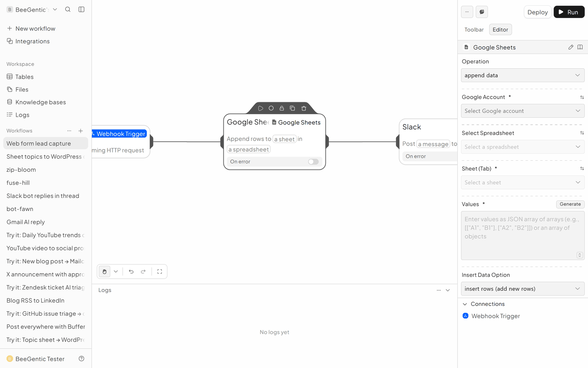Lock the Google Sheets block
Screen dimensions: 588x368
click(282, 108)
